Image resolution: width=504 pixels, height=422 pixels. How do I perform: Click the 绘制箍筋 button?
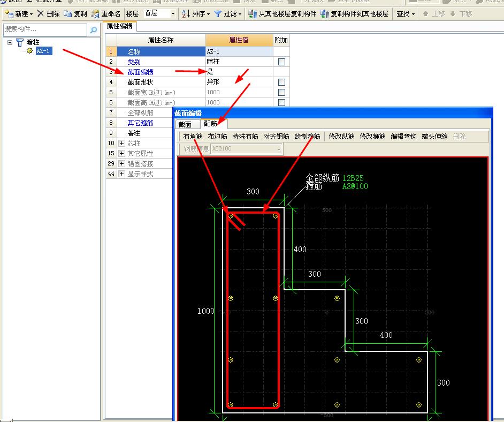(x=307, y=137)
